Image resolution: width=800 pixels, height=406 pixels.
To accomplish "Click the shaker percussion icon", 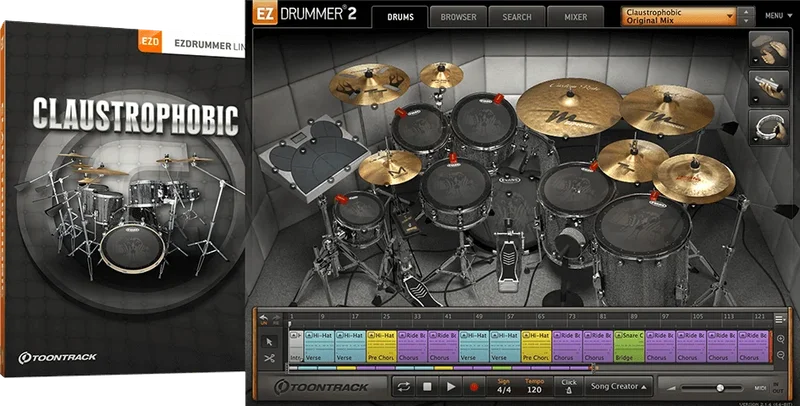I will (x=771, y=88).
